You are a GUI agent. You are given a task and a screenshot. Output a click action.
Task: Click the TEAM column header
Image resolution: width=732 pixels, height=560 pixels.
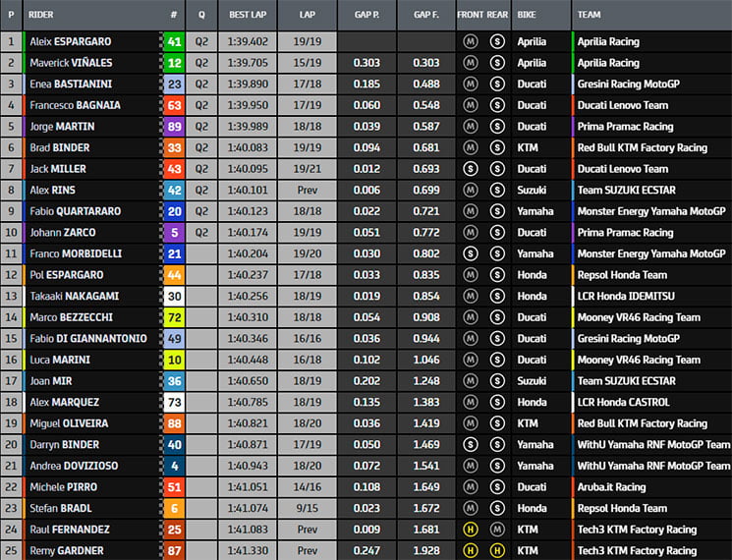pyautogui.click(x=590, y=16)
